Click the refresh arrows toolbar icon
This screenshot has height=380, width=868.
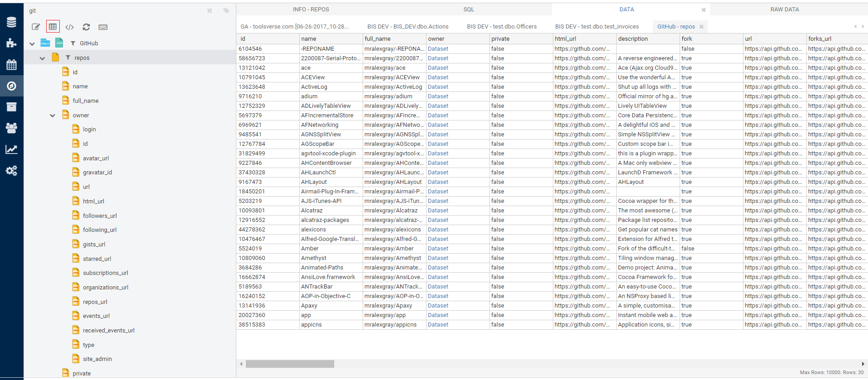click(86, 27)
